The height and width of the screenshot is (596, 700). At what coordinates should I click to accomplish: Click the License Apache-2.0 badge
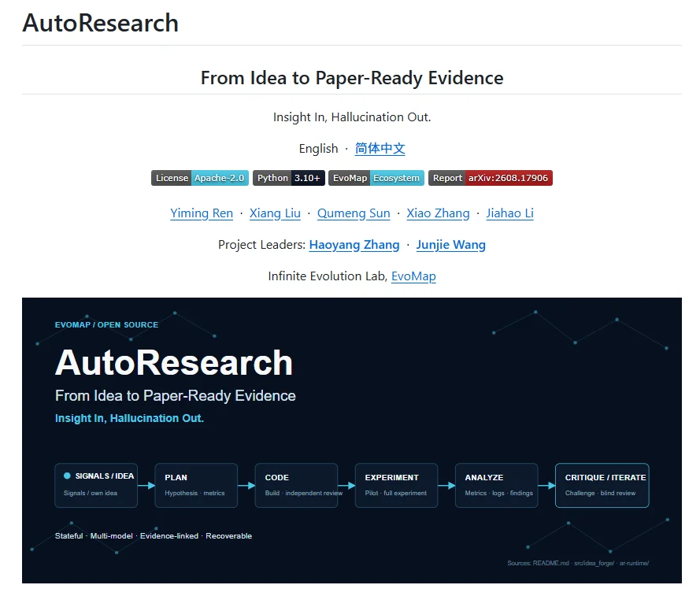[x=199, y=178]
